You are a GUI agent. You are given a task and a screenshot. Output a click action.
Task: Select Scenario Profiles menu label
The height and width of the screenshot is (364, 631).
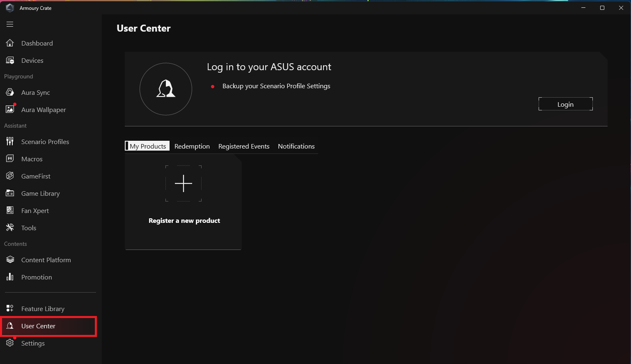point(45,142)
